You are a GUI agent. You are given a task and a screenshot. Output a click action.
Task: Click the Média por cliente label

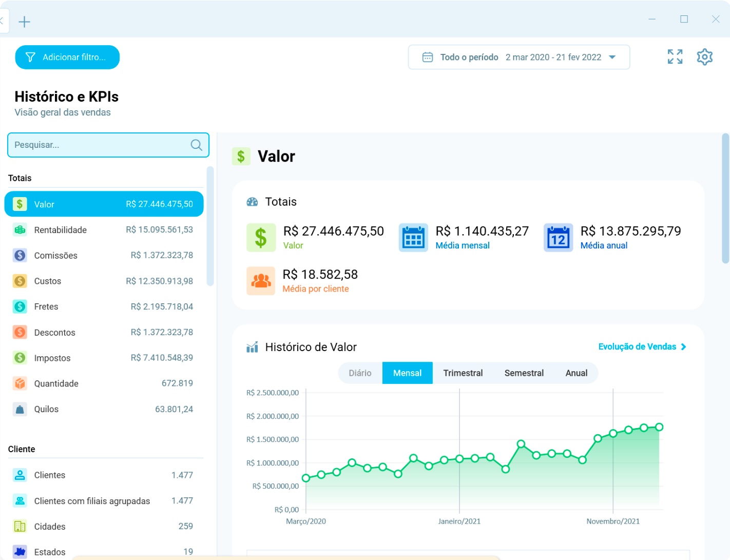(x=316, y=289)
